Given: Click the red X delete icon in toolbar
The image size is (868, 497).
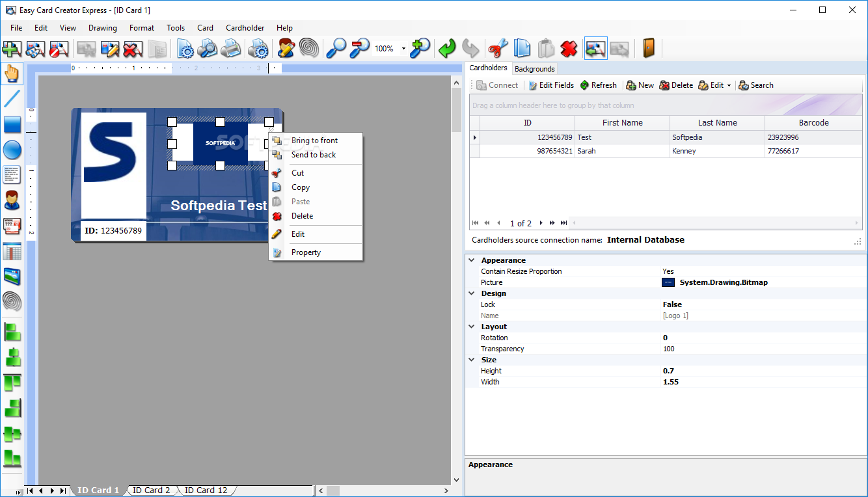Looking at the screenshot, I should click(569, 49).
